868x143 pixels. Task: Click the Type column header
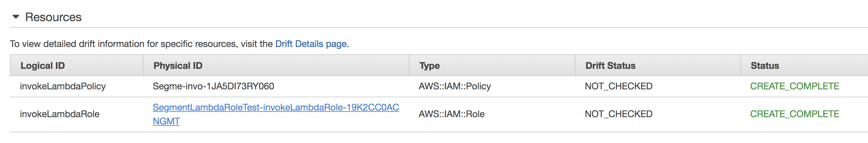coord(429,66)
